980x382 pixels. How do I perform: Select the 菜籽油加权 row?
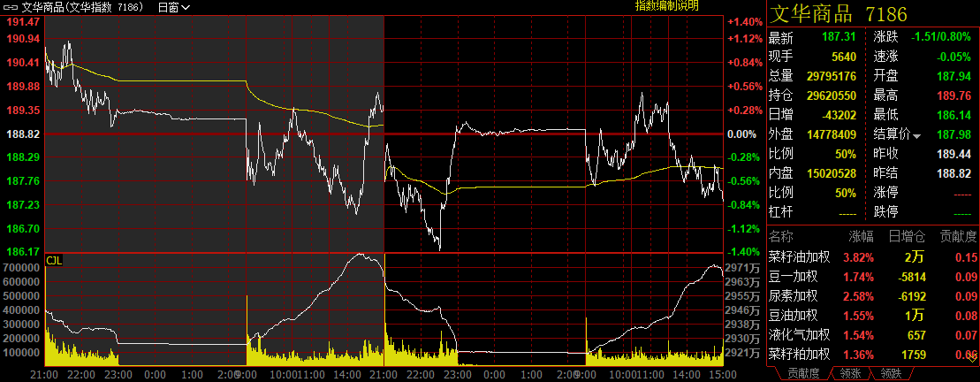[x=873, y=257]
